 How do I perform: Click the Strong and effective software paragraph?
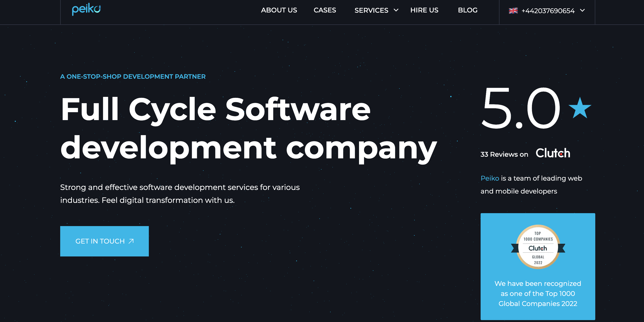click(x=180, y=194)
